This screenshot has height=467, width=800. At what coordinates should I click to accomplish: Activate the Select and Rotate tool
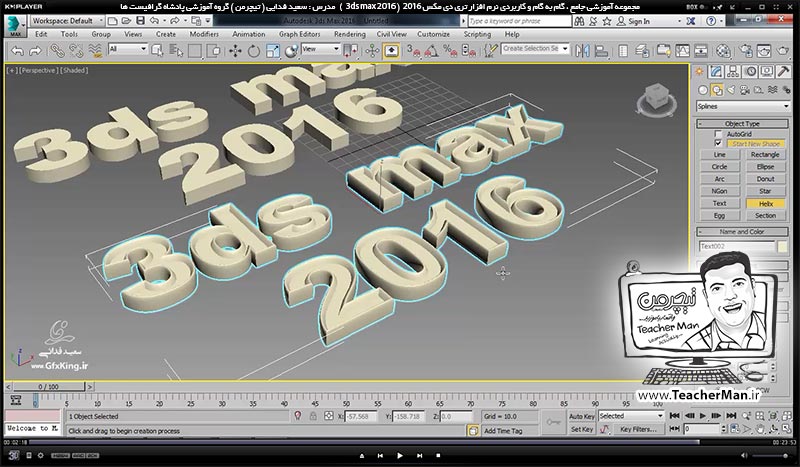254,51
